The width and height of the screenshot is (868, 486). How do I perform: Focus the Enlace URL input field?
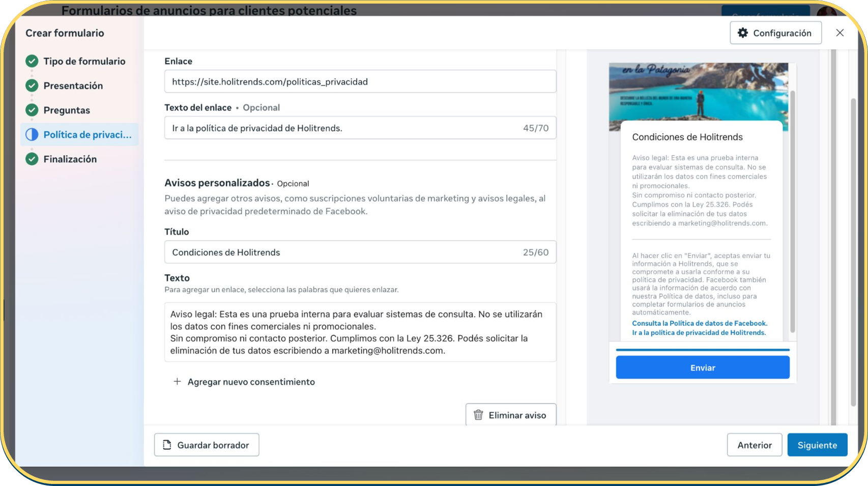coord(360,81)
